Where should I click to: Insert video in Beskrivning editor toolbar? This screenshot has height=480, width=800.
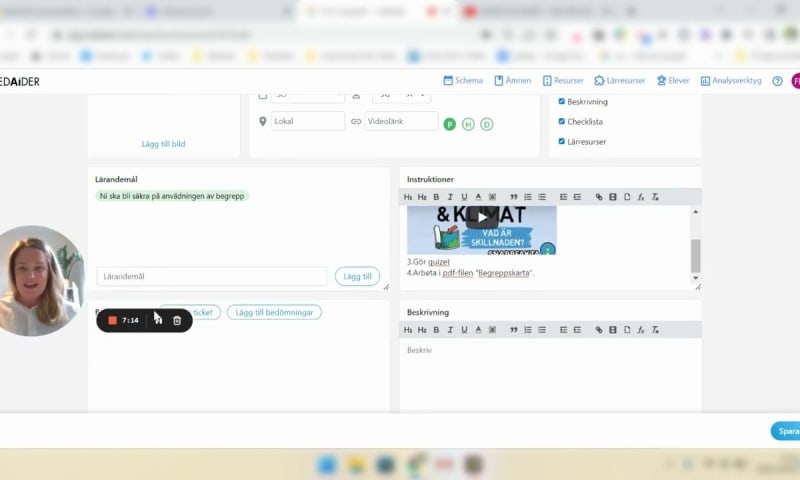click(613, 330)
